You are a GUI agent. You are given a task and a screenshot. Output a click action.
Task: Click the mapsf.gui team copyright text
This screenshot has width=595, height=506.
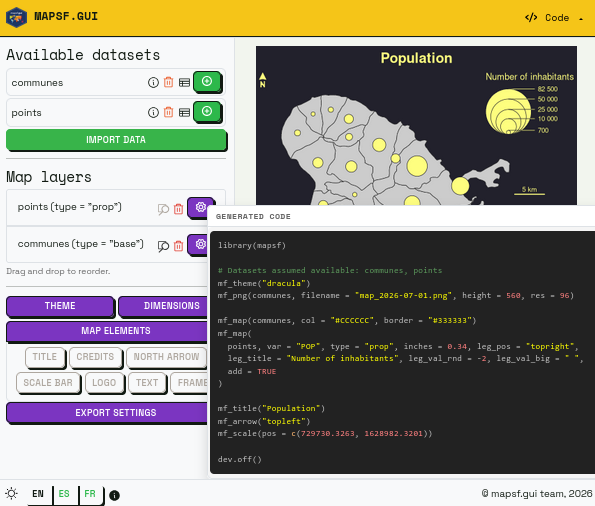[537, 493]
